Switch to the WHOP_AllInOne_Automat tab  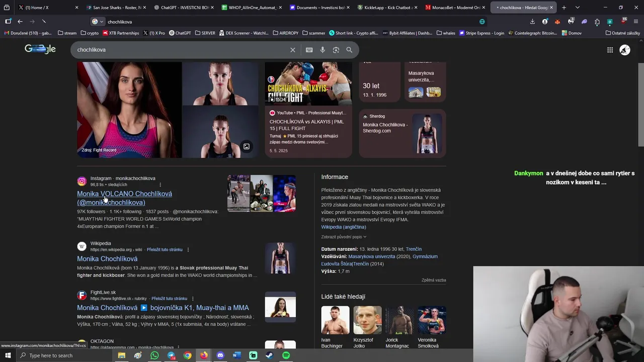click(x=251, y=8)
